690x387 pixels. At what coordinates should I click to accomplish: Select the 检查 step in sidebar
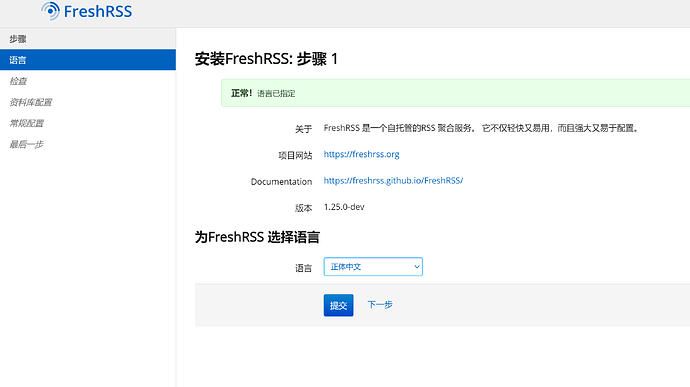coord(88,81)
